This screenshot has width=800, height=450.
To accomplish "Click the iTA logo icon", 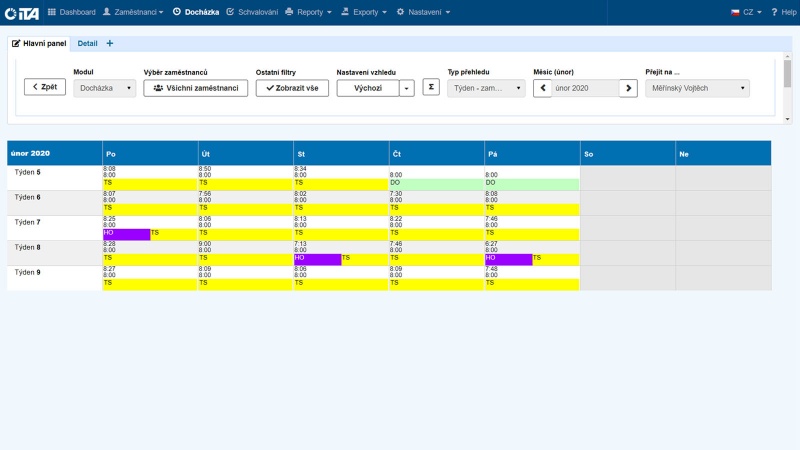I will [23, 12].
